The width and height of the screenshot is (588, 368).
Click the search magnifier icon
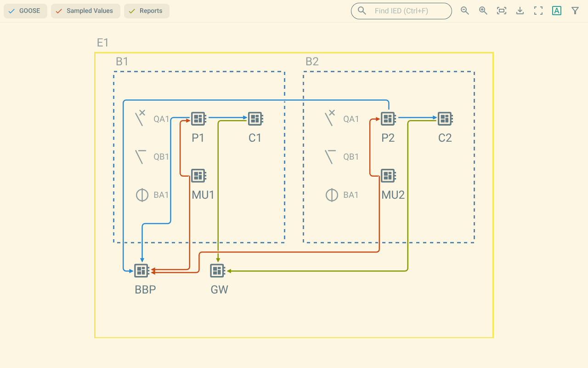click(x=362, y=11)
